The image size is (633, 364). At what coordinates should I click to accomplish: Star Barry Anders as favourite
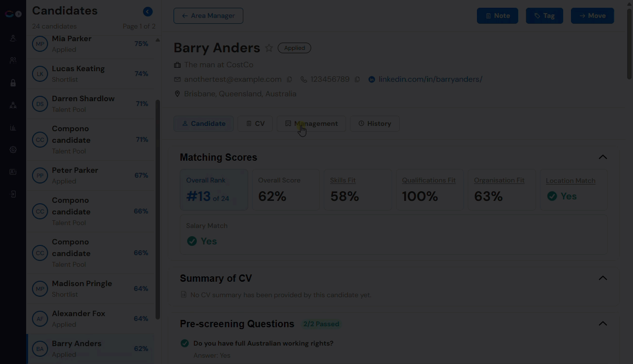[x=269, y=48]
